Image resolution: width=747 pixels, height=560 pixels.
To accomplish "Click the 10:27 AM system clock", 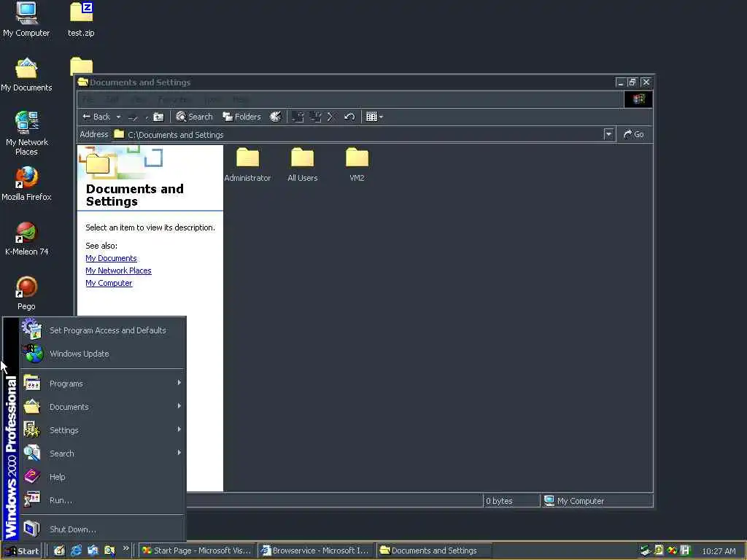I will [x=719, y=551].
